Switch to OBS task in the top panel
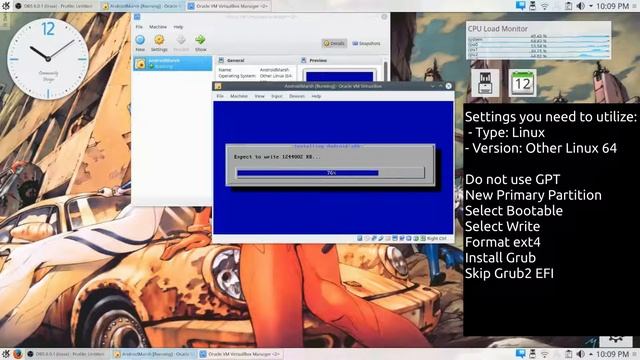640x360 pixels. click(x=56, y=6)
